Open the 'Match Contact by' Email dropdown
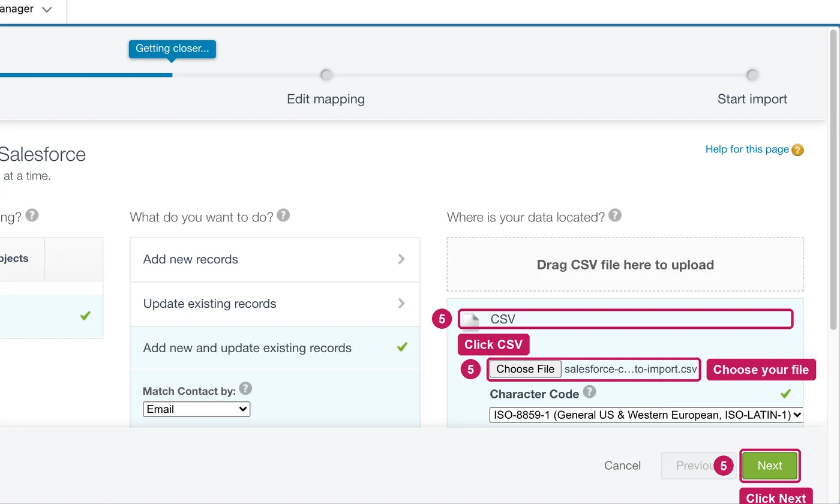This screenshot has height=504, width=840. 196,409
